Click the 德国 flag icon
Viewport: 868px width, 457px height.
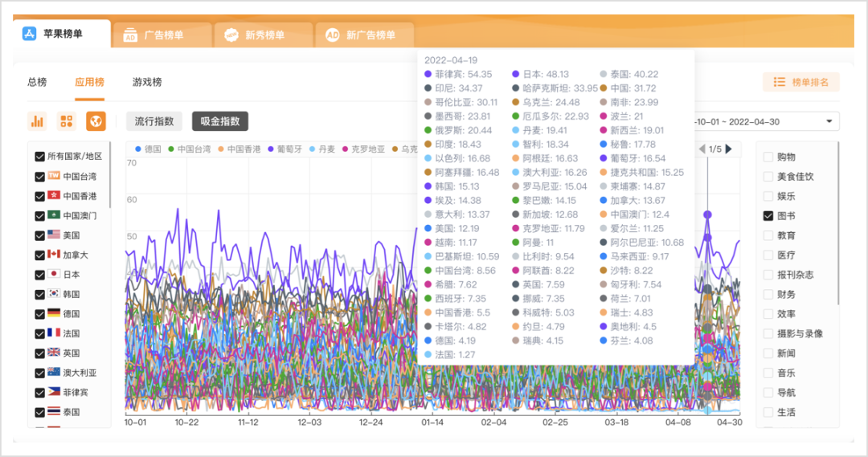[54, 313]
